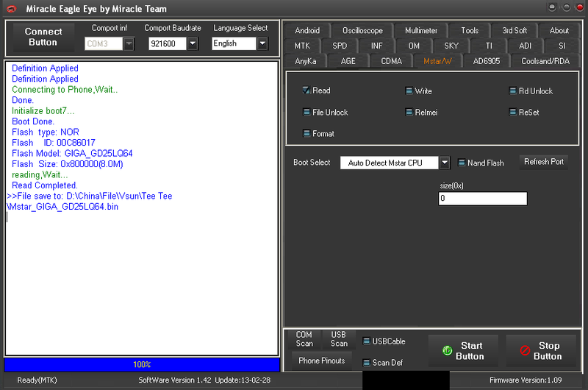Image resolution: width=588 pixels, height=390 pixels.
Task: Click the Start Button label
Action: tap(470, 351)
